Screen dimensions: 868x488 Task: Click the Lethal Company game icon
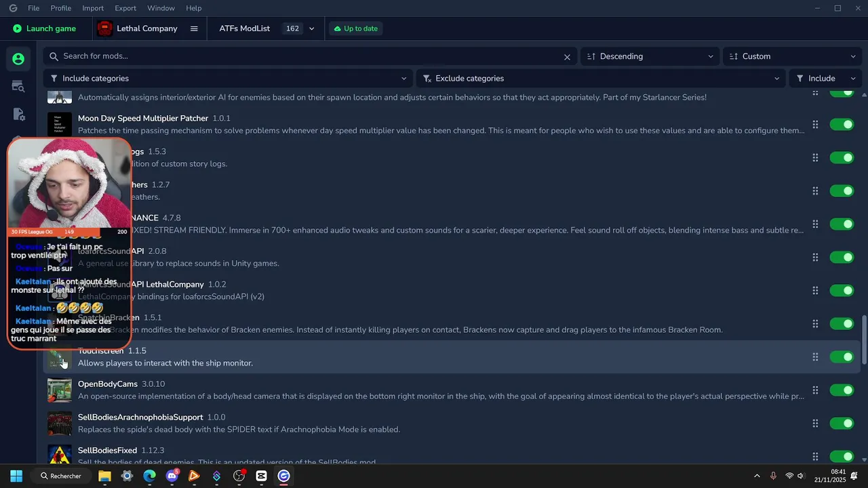tap(104, 28)
